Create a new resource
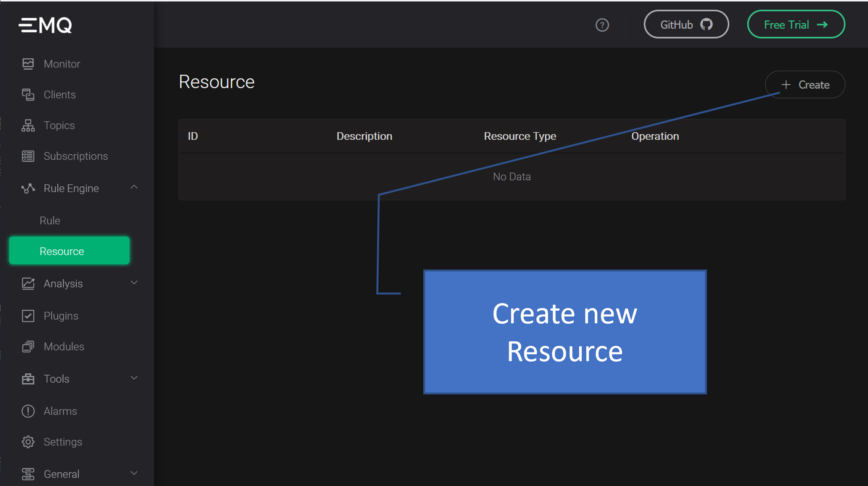Image resolution: width=868 pixels, height=486 pixels. point(805,84)
